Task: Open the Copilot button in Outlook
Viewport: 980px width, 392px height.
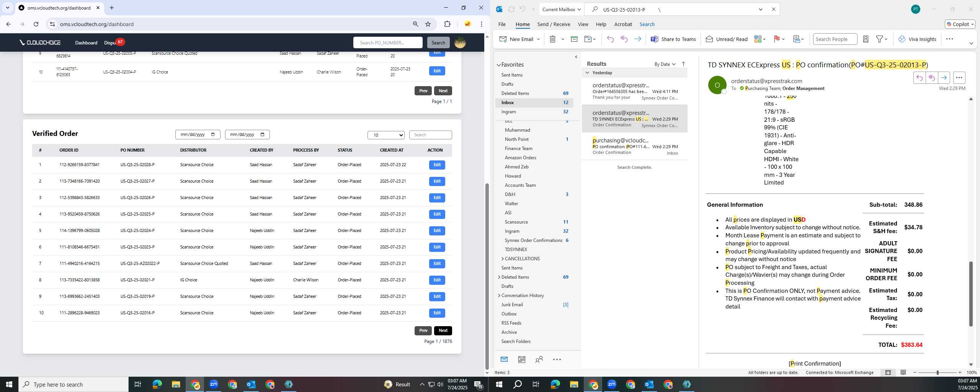Action: tap(960, 24)
